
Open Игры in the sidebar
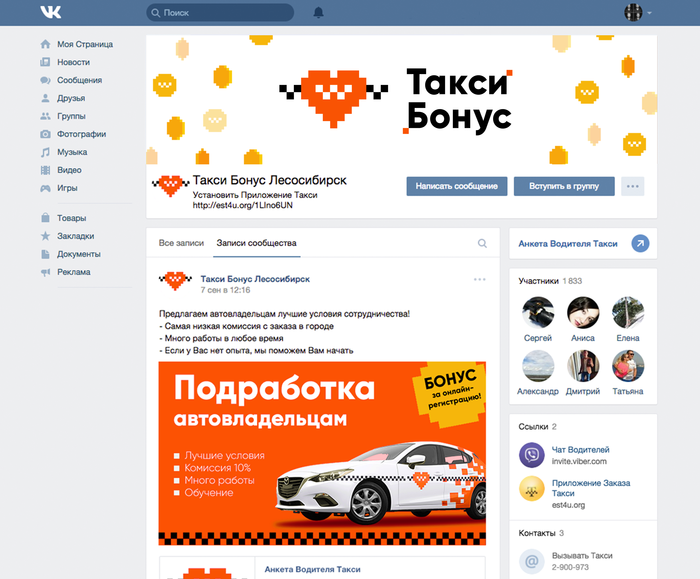[x=67, y=188]
